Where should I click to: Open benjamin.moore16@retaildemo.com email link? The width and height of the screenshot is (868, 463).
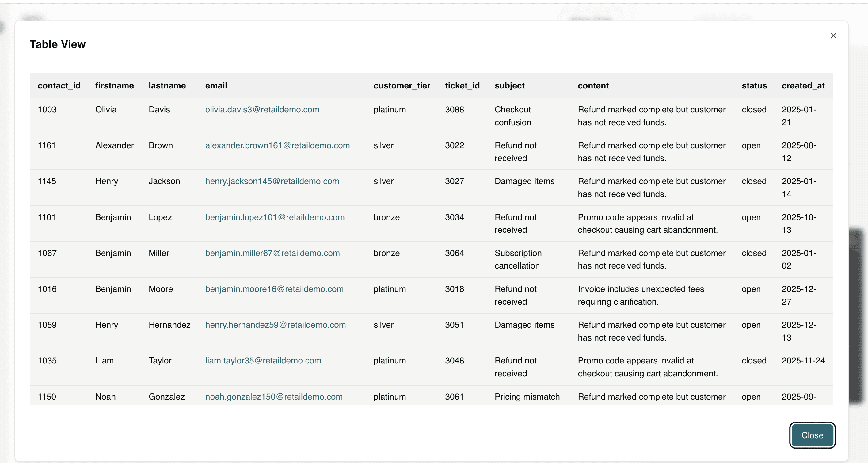coord(274,289)
